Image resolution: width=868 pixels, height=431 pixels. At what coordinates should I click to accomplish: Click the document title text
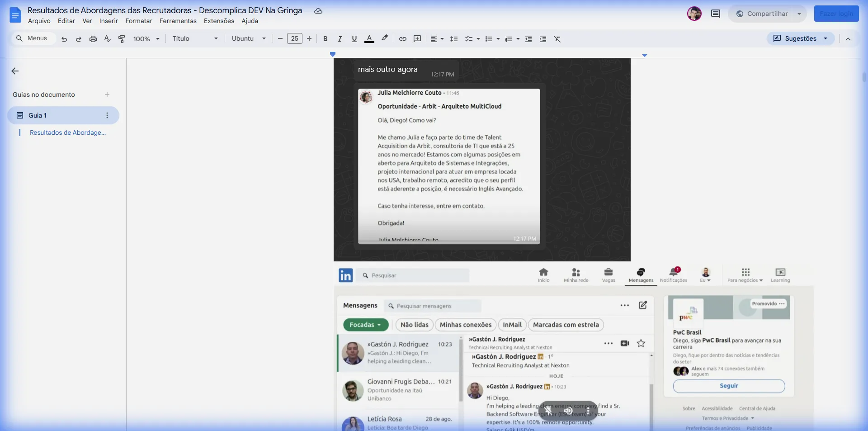click(x=165, y=10)
